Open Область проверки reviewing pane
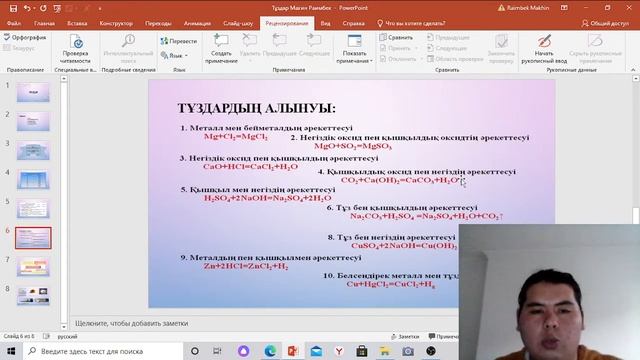Image resolution: width=640 pixels, height=360 pixels. tap(455, 59)
